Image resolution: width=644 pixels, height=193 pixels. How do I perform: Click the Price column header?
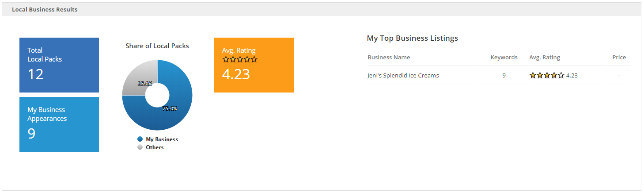tap(619, 58)
